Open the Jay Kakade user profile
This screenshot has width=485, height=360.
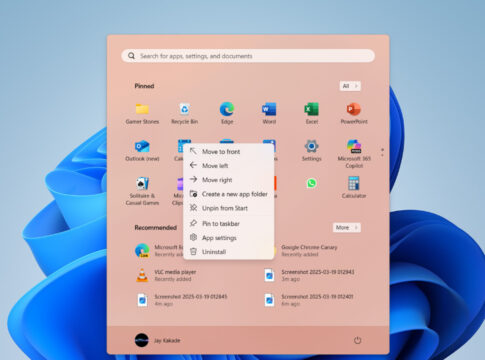[157, 340]
